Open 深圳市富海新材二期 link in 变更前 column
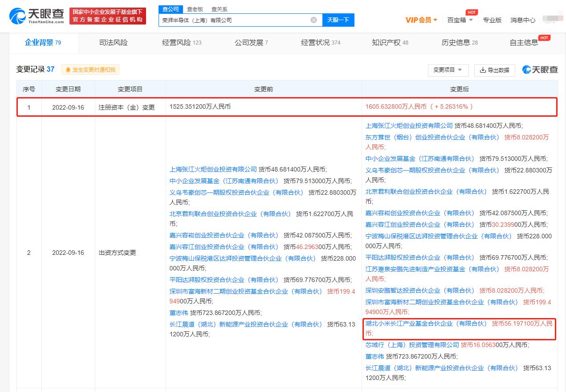Image resolution: width=566 pixels, height=392 pixels. [x=246, y=291]
